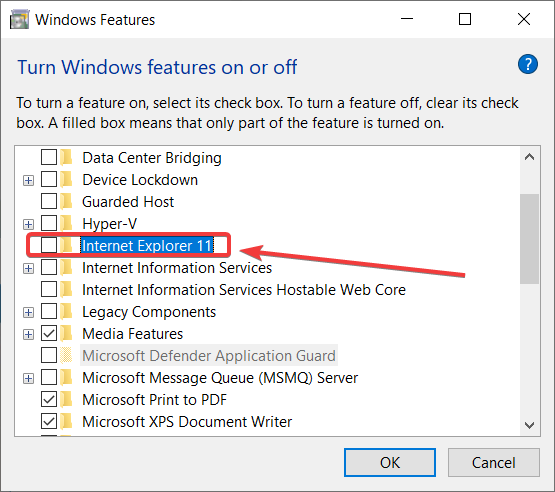Click the scroll down arrow in features list
Image resolution: width=555 pixels, height=492 pixels.
pos(529,425)
